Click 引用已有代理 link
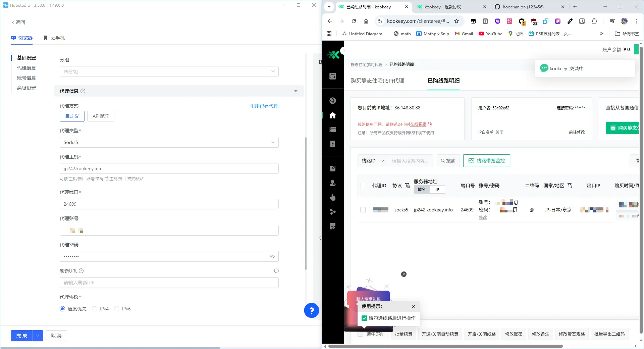The height and width of the screenshot is (349, 644). tap(264, 106)
